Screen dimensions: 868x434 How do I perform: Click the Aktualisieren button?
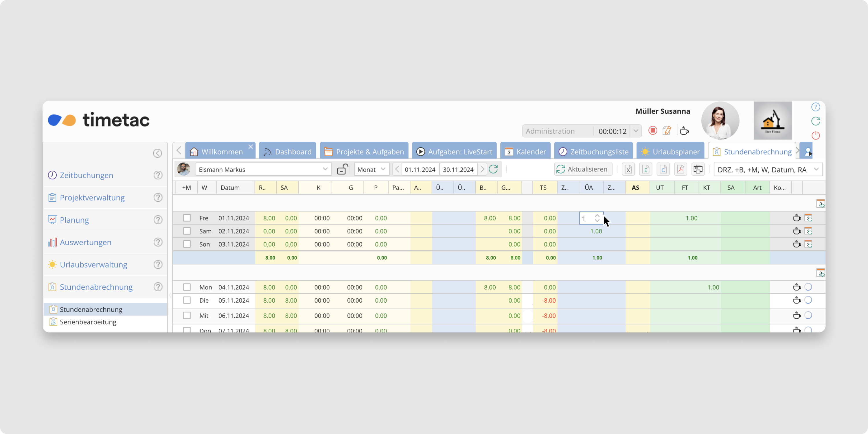[x=583, y=169]
